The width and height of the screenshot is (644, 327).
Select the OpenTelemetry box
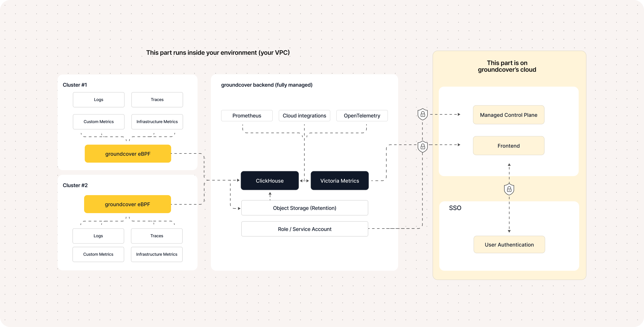pos(362,116)
